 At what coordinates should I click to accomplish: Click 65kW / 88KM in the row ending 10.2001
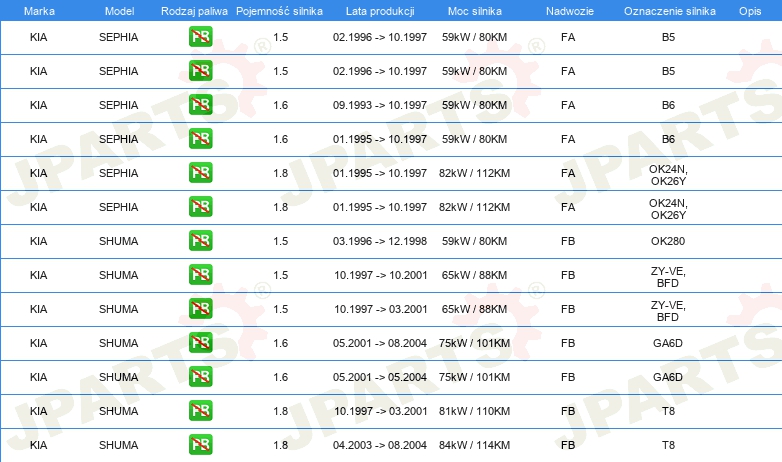tap(474, 275)
